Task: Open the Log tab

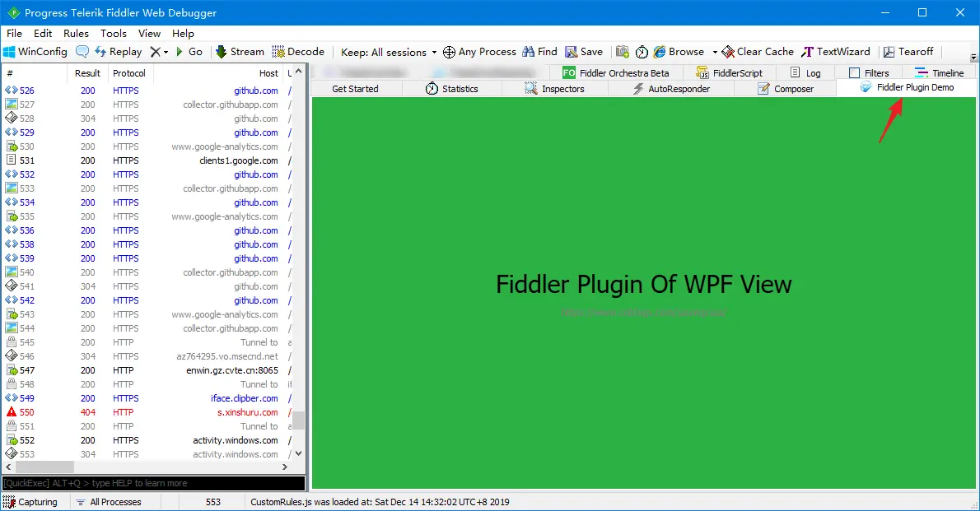Action: pyautogui.click(x=805, y=73)
